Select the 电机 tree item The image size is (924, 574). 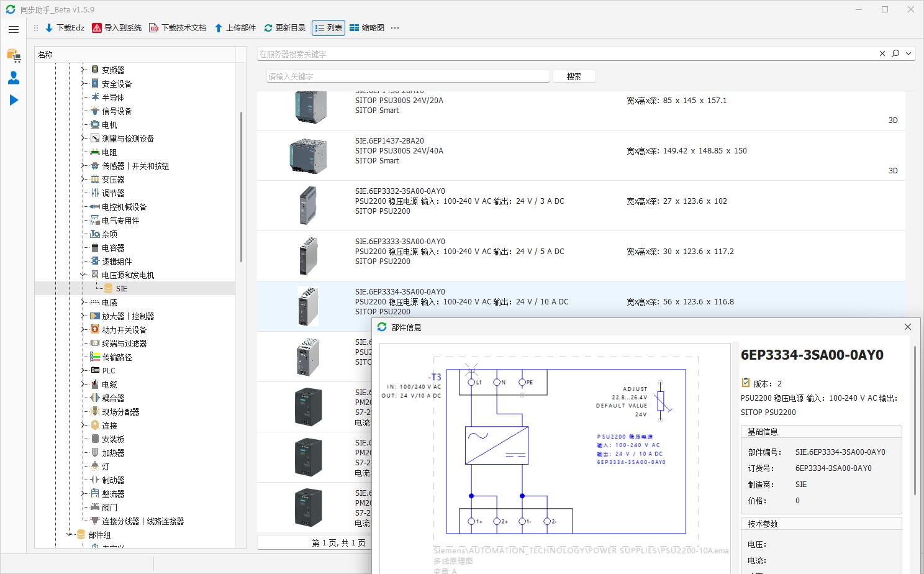(x=109, y=125)
